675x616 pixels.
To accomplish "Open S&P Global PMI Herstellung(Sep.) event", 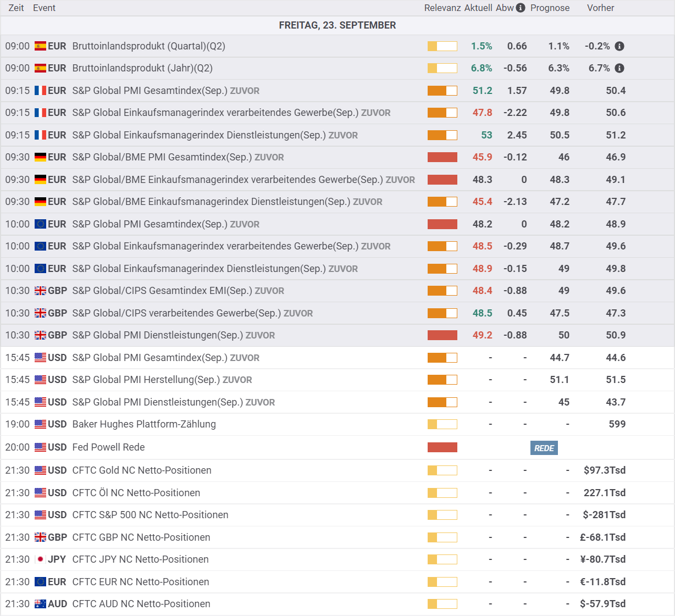I will click(x=146, y=380).
